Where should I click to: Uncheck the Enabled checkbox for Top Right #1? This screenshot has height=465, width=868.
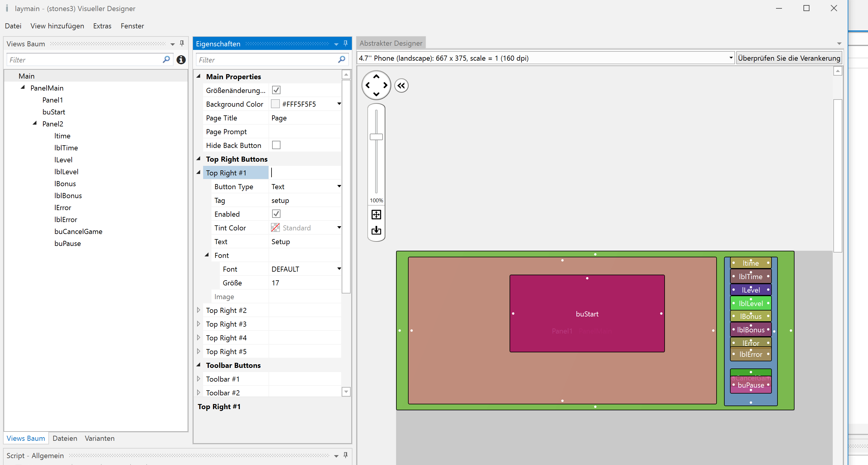(276, 214)
